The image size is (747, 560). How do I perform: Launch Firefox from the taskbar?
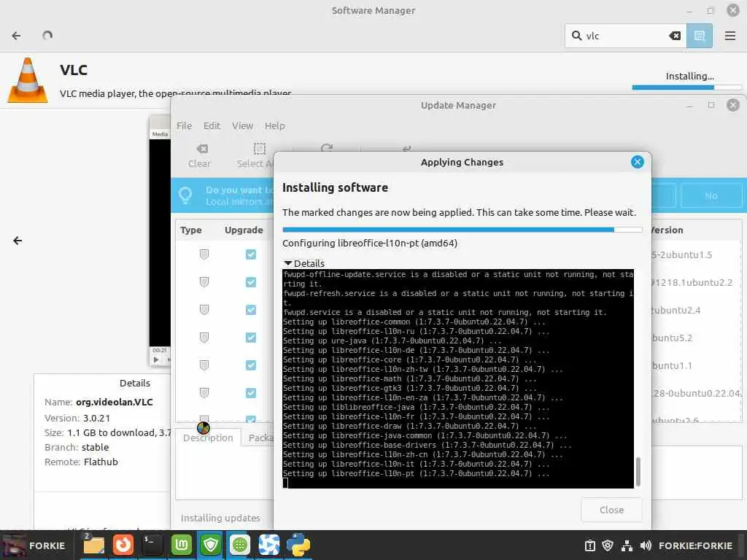123,545
